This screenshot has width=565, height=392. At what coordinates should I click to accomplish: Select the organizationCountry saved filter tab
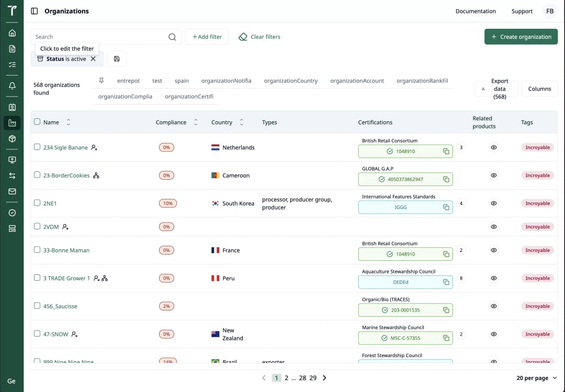point(290,80)
